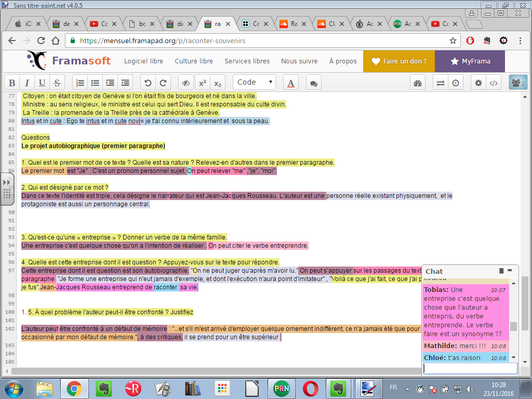Toggle bold formatting in the pad toolbar
The height and width of the screenshot is (399, 532).
[x=12, y=83]
